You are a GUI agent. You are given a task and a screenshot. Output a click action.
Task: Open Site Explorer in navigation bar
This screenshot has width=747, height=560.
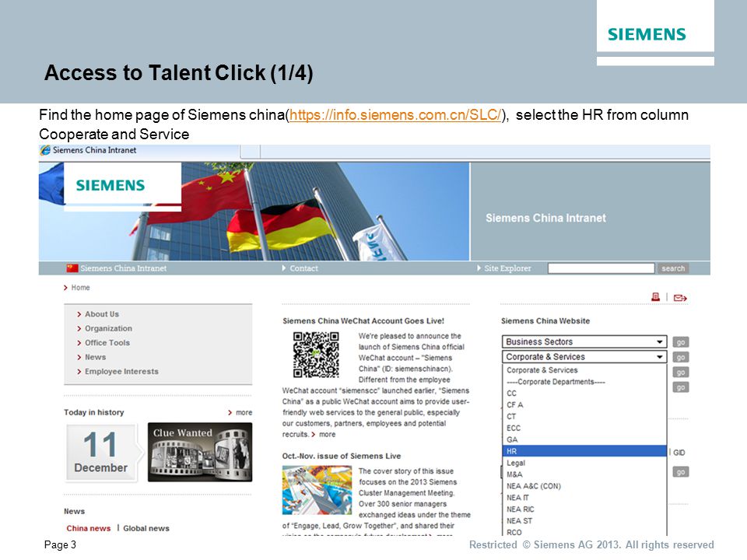507,268
